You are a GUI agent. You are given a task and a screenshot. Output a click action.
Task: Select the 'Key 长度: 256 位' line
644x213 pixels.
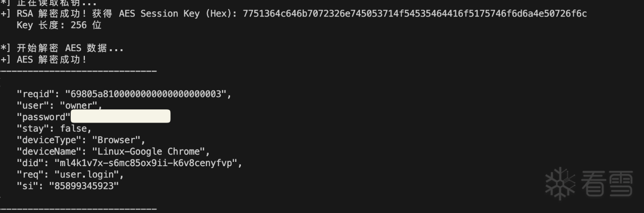pyautogui.click(x=59, y=25)
